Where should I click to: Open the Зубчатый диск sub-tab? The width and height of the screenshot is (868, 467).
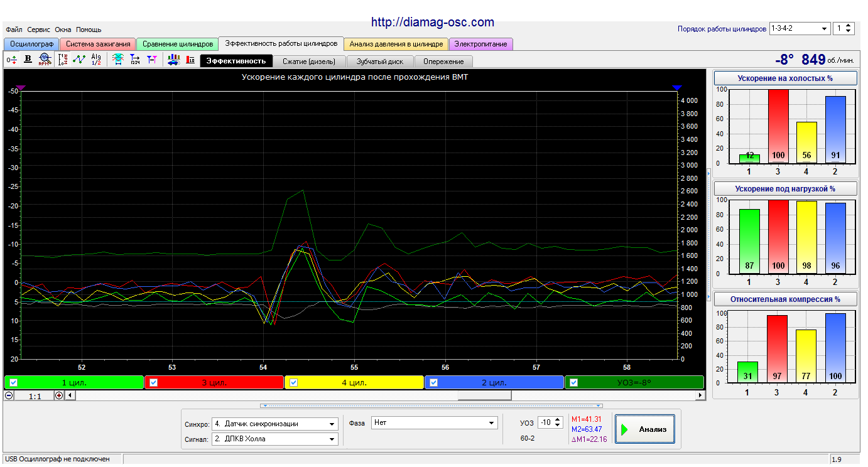click(x=381, y=62)
